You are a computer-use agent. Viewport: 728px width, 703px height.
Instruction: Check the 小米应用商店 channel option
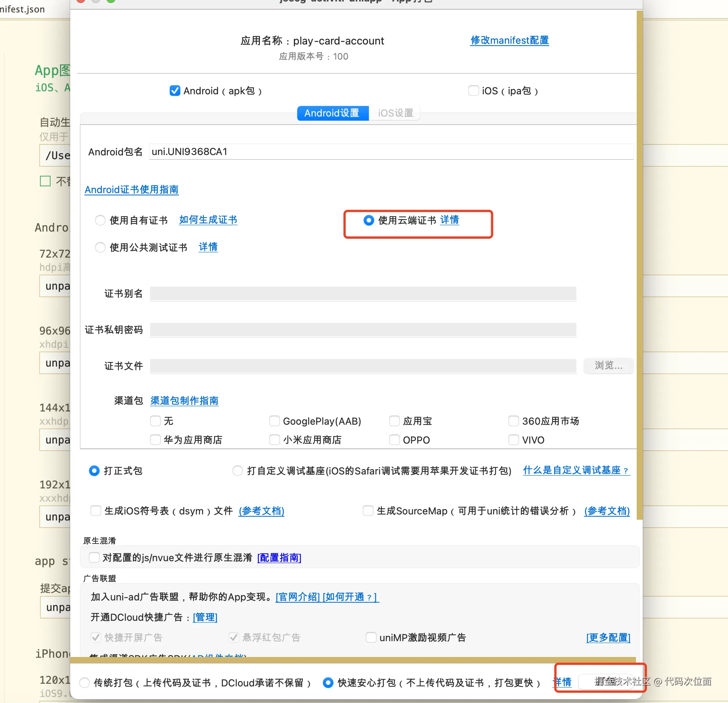[275, 440]
